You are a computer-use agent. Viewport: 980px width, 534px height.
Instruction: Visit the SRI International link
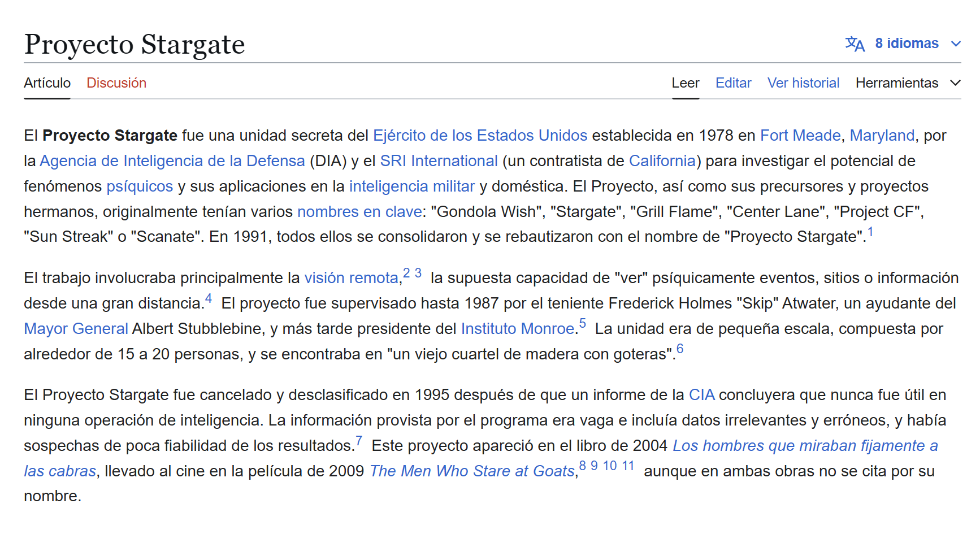point(439,161)
